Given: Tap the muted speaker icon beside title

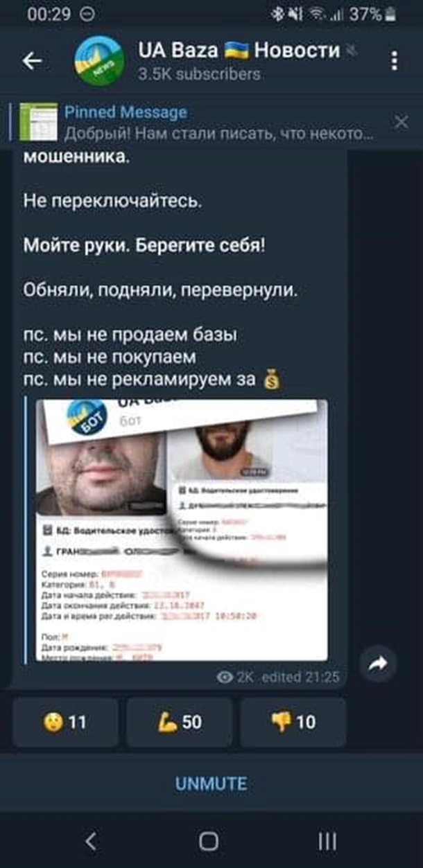Looking at the screenshot, I should pyautogui.click(x=350, y=51).
